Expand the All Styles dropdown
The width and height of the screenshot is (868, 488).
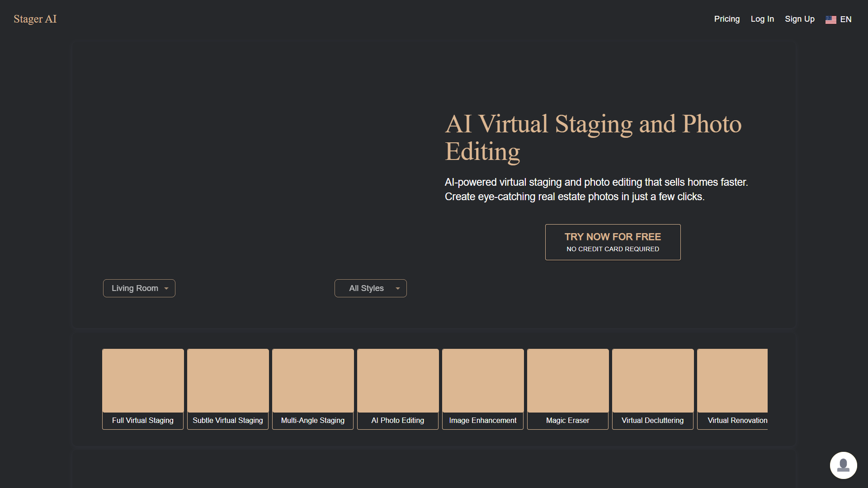371,288
